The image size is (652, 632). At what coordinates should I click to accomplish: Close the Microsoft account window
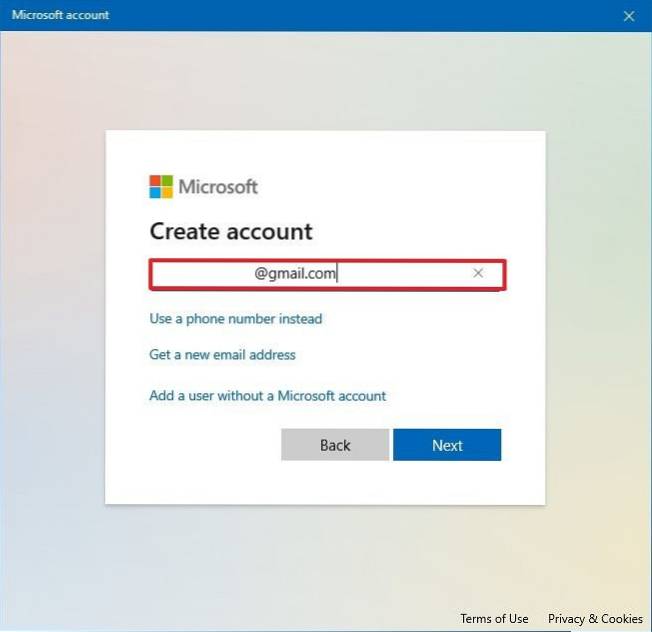[629, 15]
